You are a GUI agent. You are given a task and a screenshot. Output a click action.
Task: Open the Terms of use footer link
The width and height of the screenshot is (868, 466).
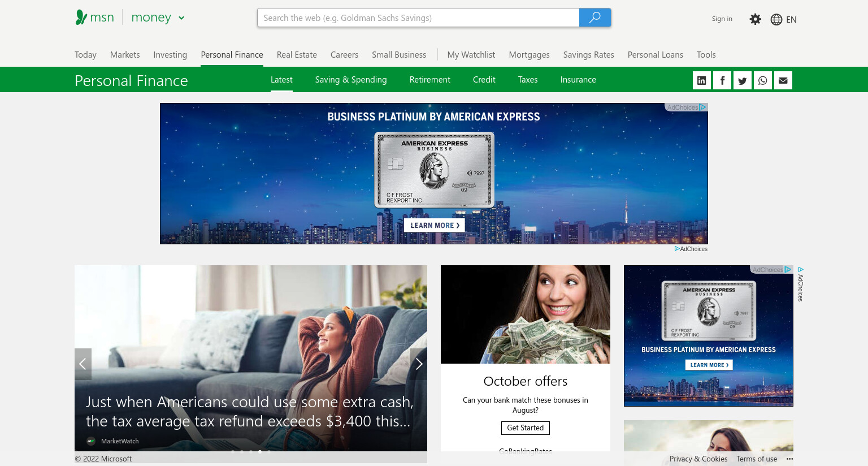(x=757, y=459)
